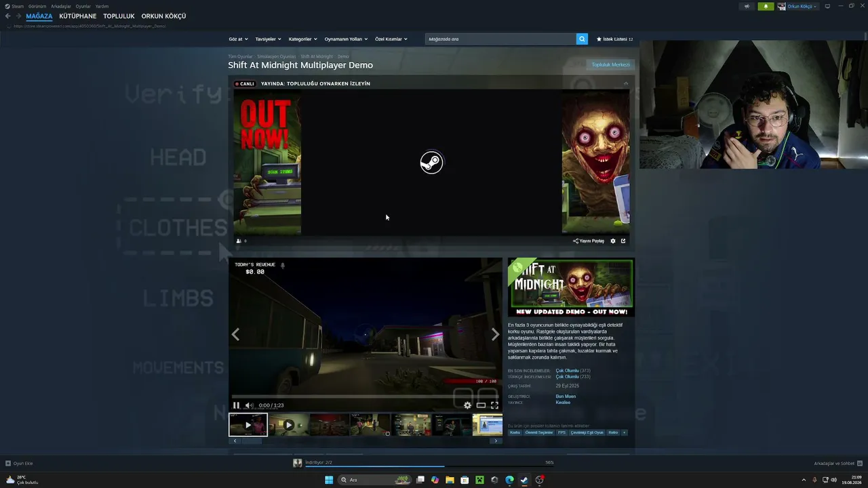This screenshot has width=868, height=488.
Task: Show hidden system tray icons
Action: (805, 480)
